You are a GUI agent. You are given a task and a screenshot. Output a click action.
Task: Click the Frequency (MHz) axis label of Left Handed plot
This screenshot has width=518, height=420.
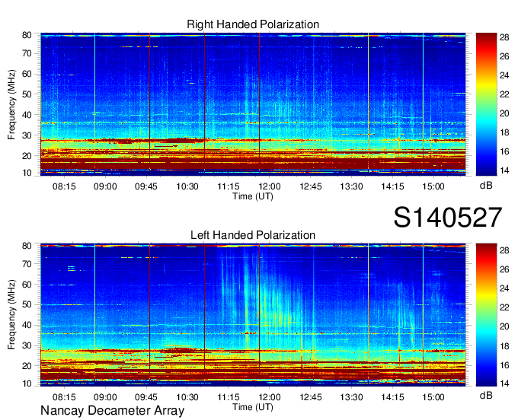[11, 315]
